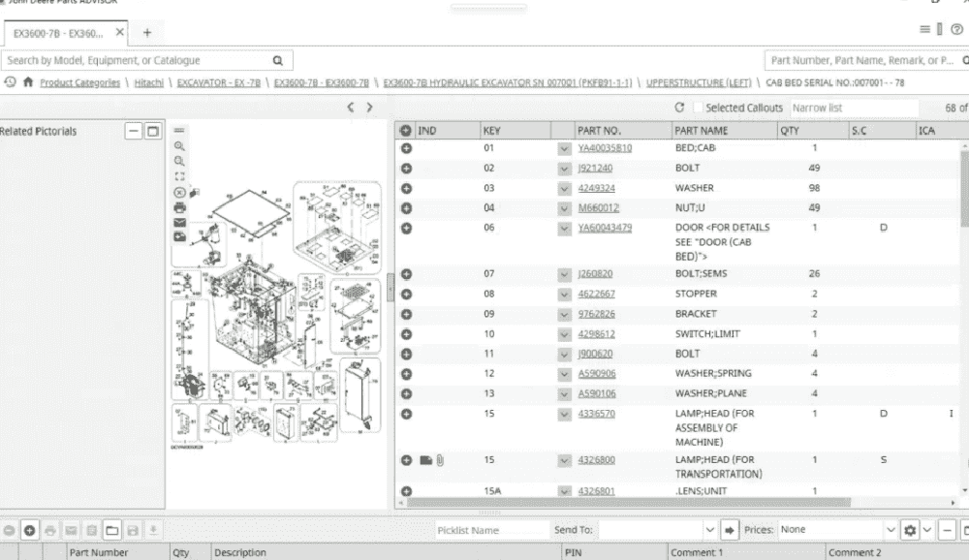969x560 pixels.
Task: Minimize the Related Pictorials panel
Action: pos(134,131)
